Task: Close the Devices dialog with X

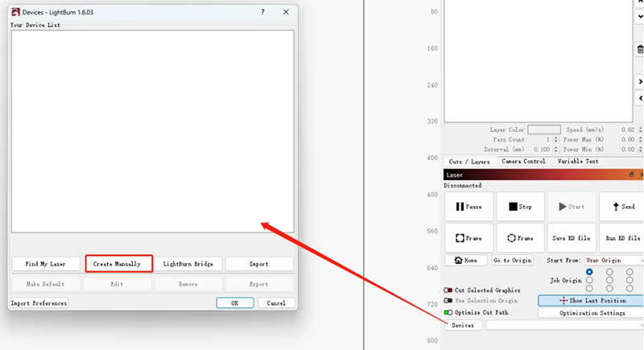Action: coord(286,12)
